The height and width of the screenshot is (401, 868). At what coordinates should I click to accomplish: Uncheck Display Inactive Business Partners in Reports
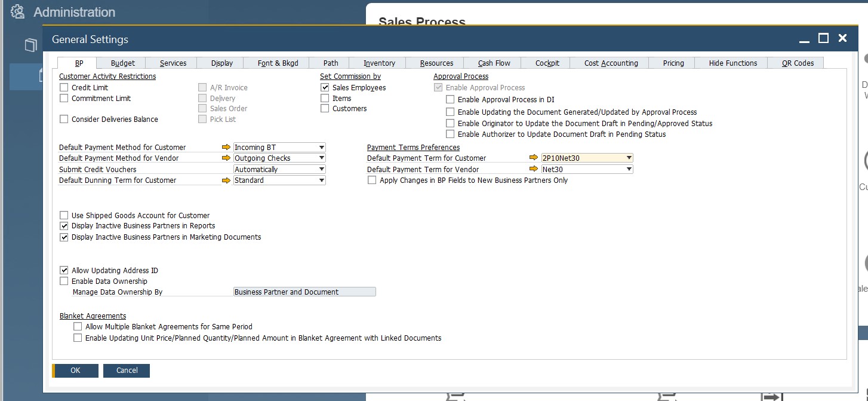coord(64,226)
